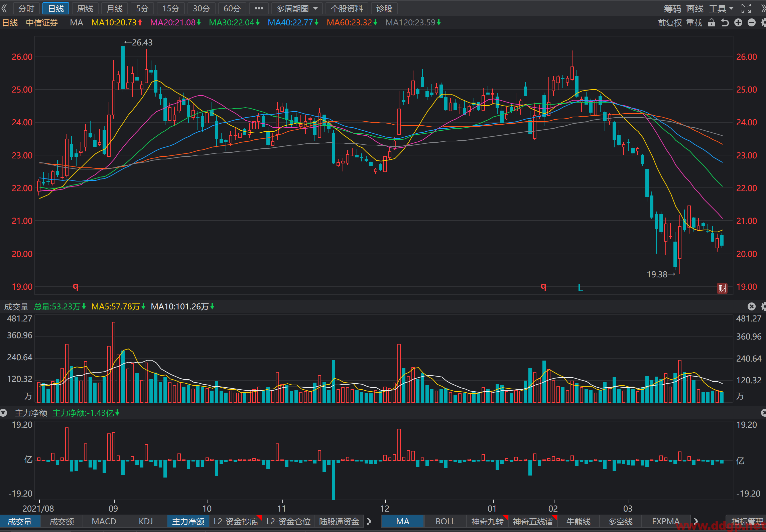
Task: Select 成交额 sub-chart indicator tab
Action: pos(62,521)
